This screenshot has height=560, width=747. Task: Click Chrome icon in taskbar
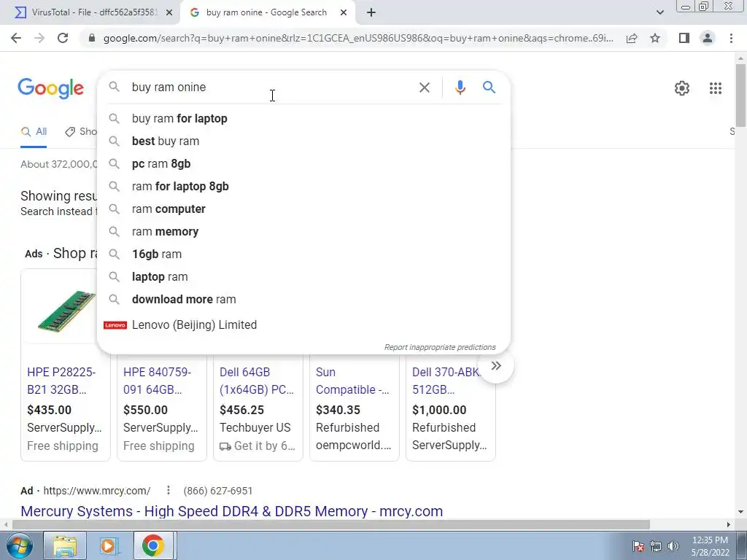pyautogui.click(x=152, y=545)
